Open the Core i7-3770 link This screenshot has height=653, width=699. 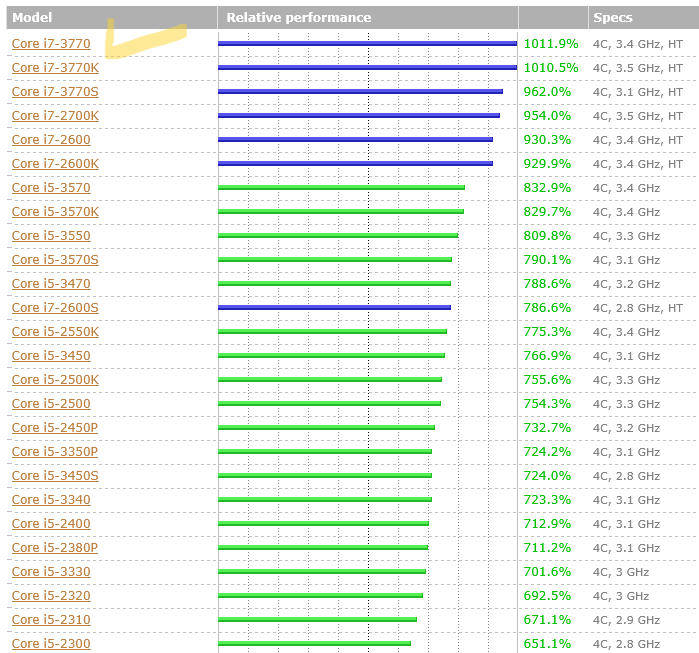50,44
